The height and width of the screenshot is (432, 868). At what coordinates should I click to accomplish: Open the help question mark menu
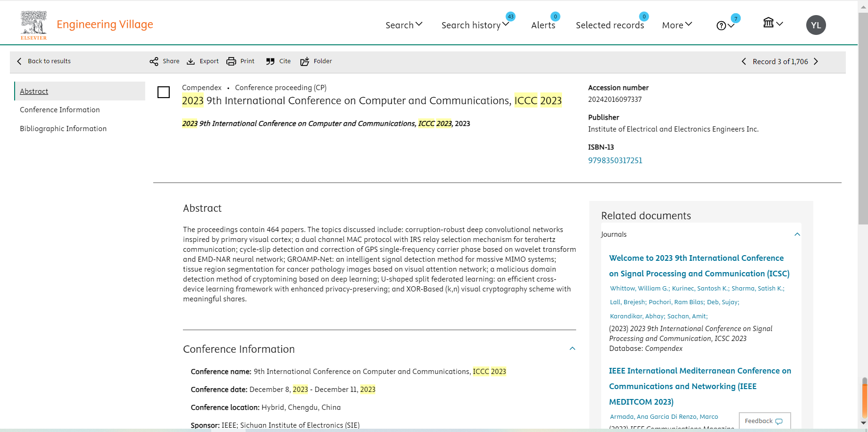725,25
